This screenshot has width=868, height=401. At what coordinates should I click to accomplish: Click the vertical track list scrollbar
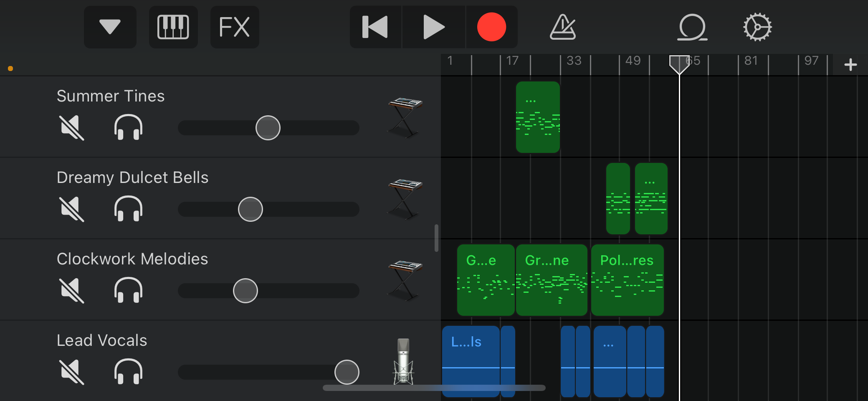pyautogui.click(x=436, y=238)
